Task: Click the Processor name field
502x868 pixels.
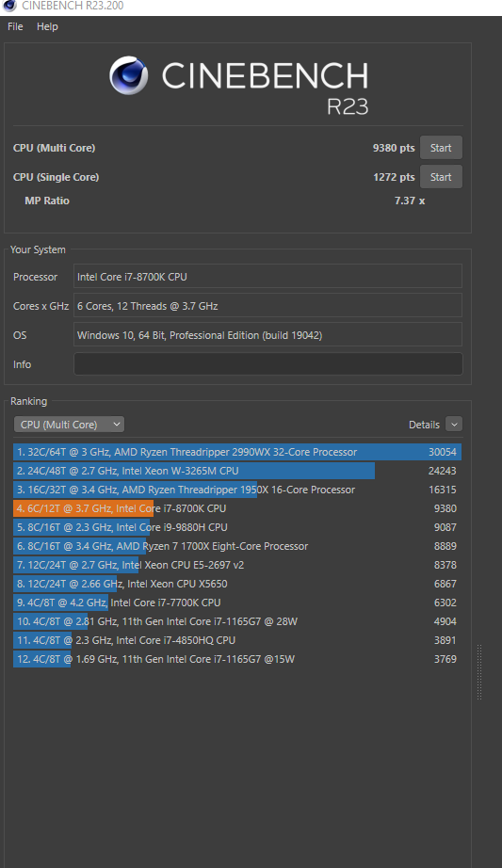Action: point(268,277)
